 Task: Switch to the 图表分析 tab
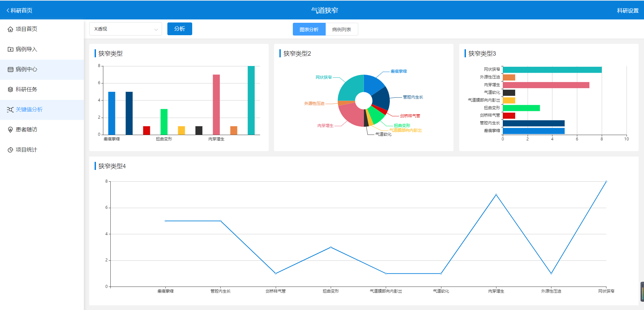click(309, 29)
